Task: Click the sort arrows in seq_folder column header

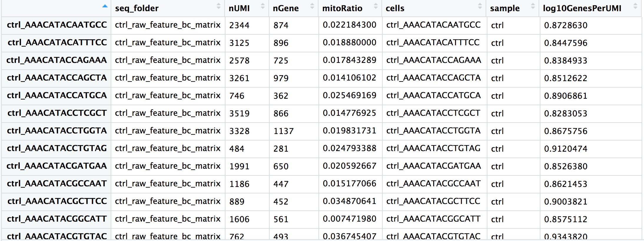Action: [x=218, y=6]
